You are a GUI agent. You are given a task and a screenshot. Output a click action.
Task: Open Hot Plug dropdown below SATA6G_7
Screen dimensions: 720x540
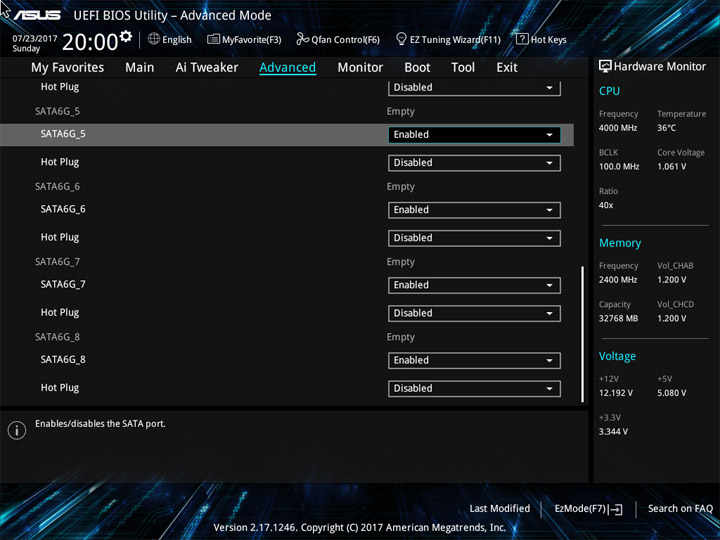coord(474,313)
